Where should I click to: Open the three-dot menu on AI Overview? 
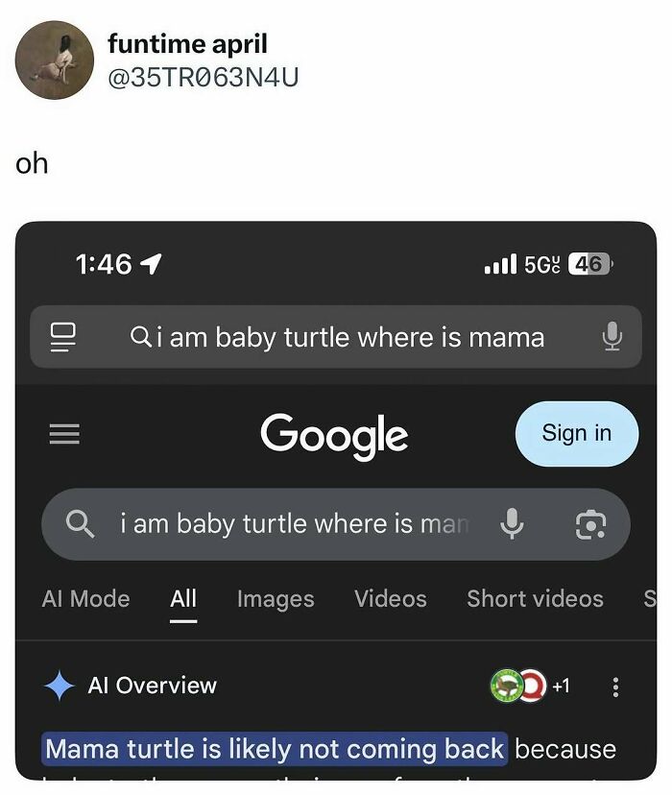tap(614, 685)
